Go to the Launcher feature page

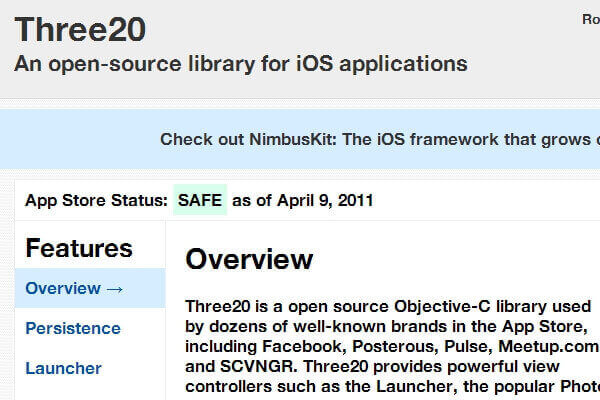(x=63, y=368)
